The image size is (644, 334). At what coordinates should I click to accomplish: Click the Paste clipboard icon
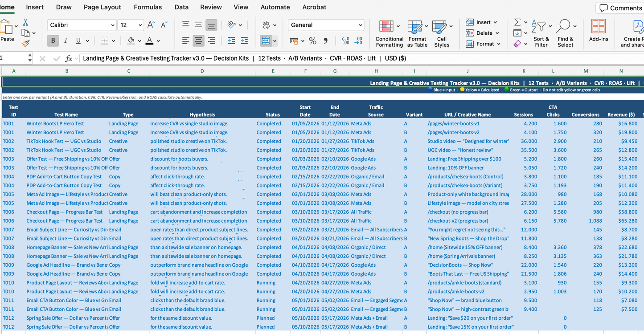point(7,27)
